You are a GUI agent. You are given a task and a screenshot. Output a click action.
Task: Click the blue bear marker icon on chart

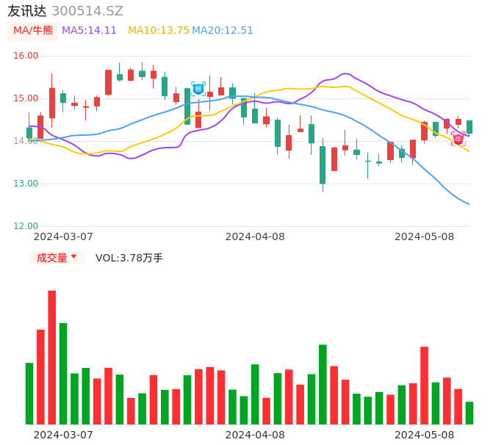[198, 89]
